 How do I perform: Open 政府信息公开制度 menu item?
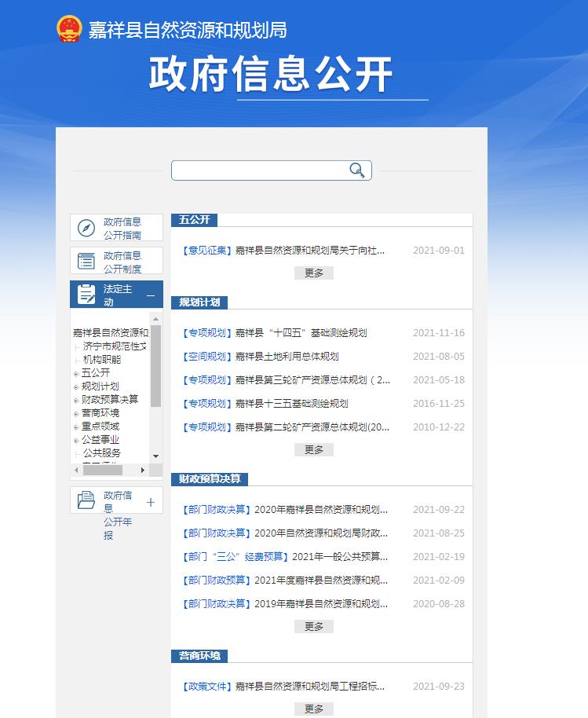116,261
